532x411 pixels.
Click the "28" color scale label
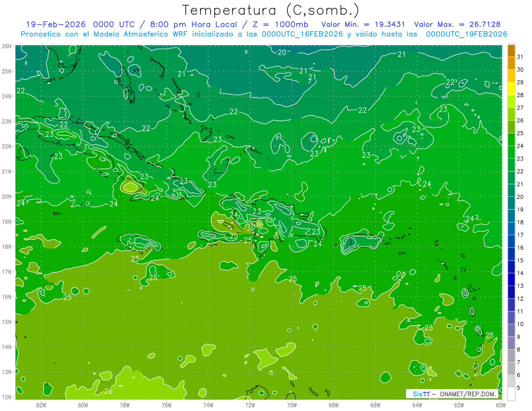(x=520, y=95)
